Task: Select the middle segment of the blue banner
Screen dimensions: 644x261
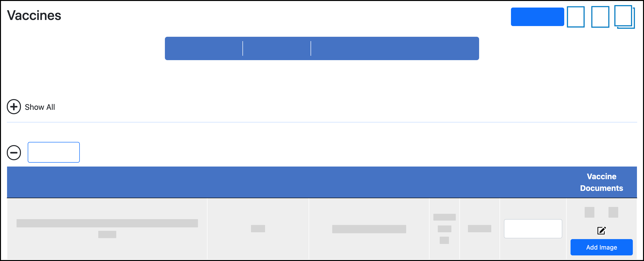Action: click(276, 48)
